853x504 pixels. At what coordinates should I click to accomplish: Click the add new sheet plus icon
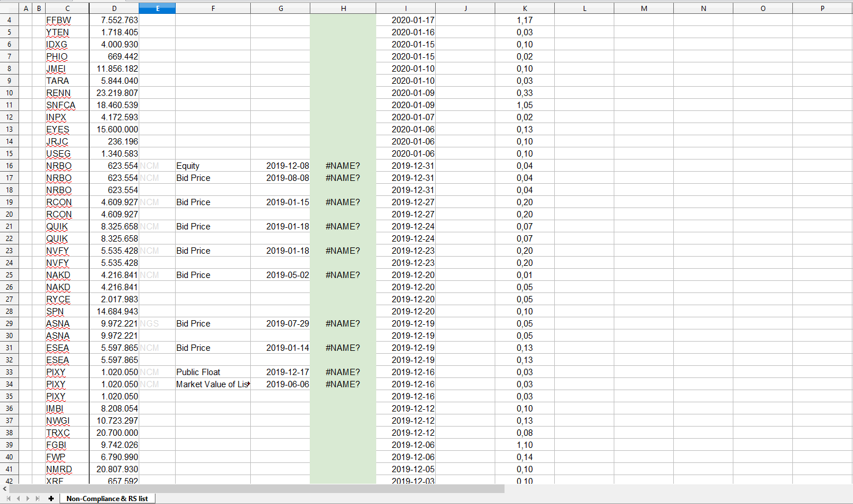pyautogui.click(x=51, y=498)
